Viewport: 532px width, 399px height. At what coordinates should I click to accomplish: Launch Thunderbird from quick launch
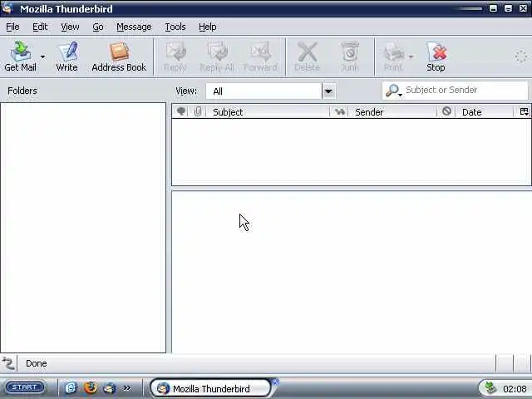109,387
